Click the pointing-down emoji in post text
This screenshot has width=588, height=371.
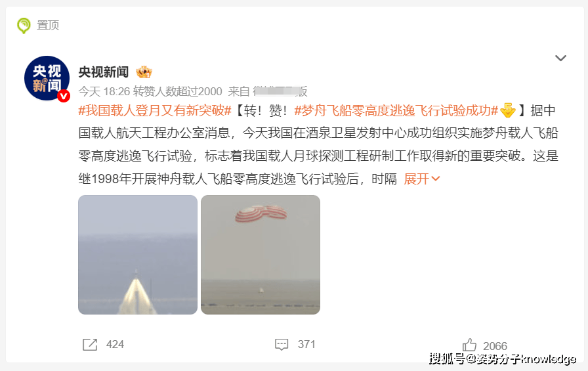[x=508, y=110]
